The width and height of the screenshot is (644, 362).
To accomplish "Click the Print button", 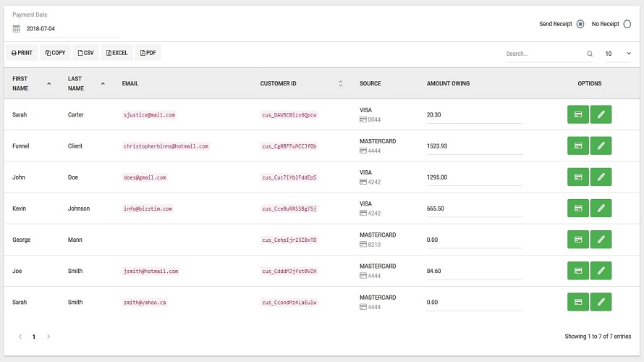I will pos(22,53).
